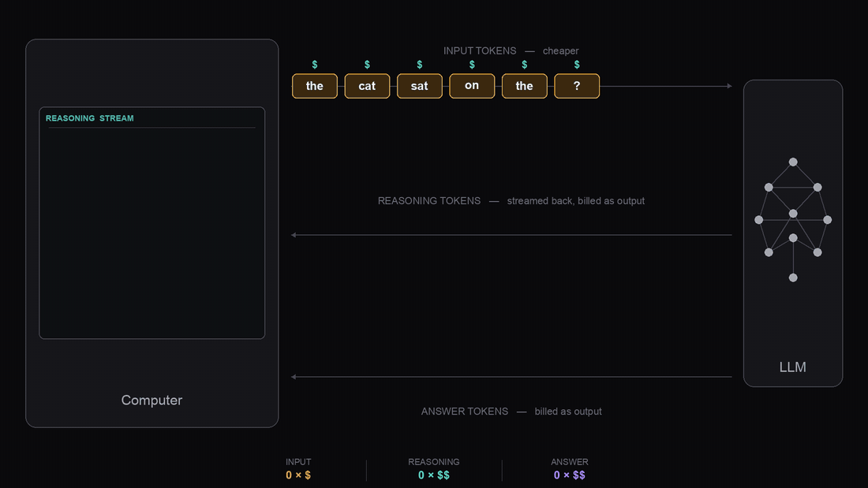Viewport: 868px width, 488px height.
Task: Click the '?' input token
Action: (x=577, y=86)
